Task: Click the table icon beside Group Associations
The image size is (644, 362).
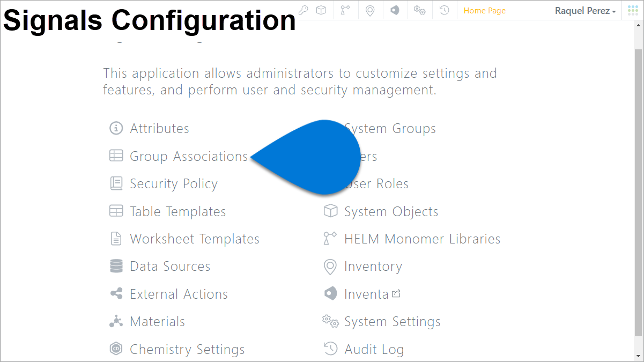Action: pyautogui.click(x=116, y=156)
